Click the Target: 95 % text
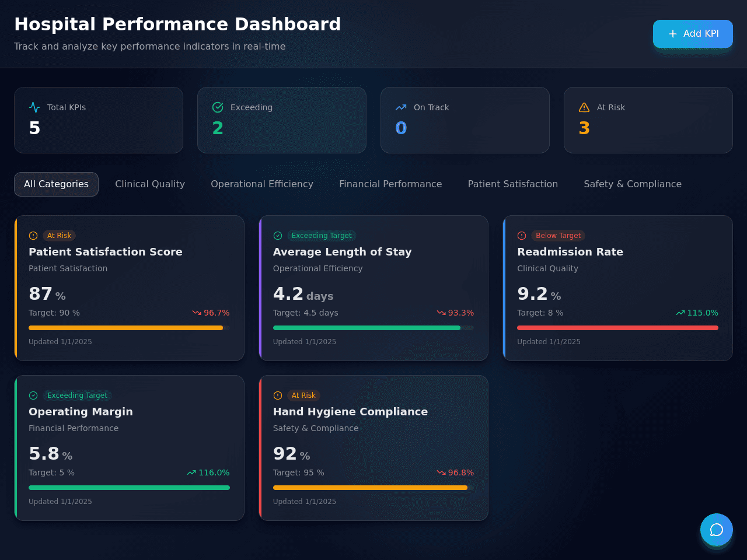The height and width of the screenshot is (560, 747). [x=299, y=473]
